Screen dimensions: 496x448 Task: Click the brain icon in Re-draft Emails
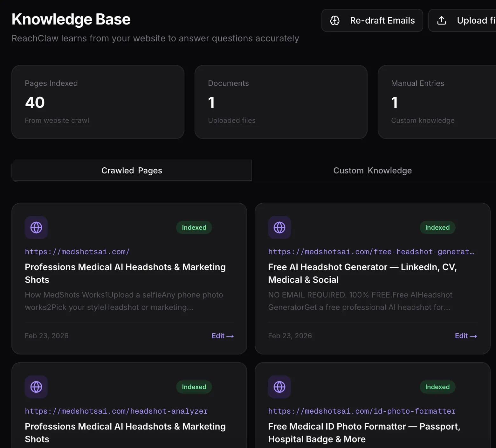tap(334, 20)
